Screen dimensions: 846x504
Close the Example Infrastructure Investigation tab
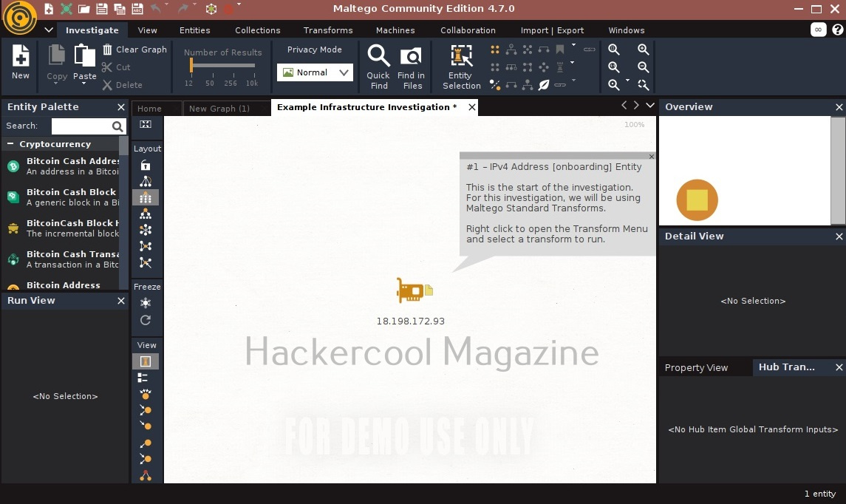click(x=472, y=107)
